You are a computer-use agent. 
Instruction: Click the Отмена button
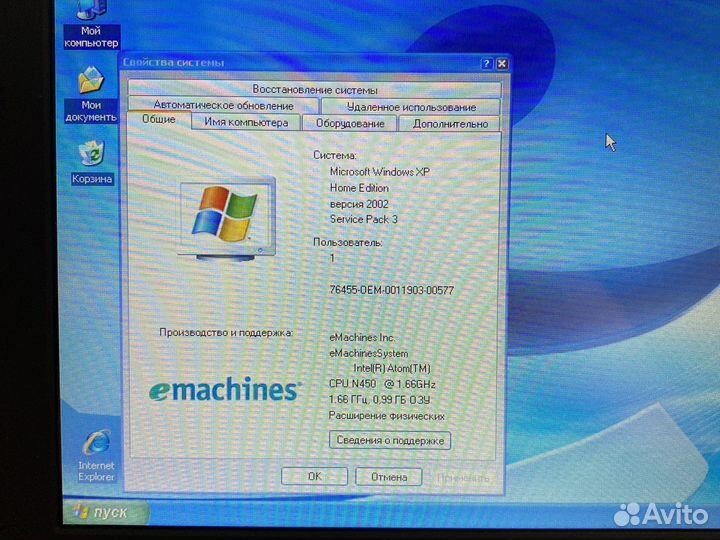click(x=389, y=477)
